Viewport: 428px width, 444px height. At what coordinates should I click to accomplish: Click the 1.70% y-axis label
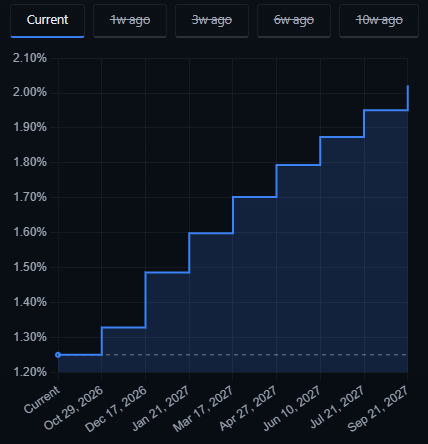tap(30, 197)
